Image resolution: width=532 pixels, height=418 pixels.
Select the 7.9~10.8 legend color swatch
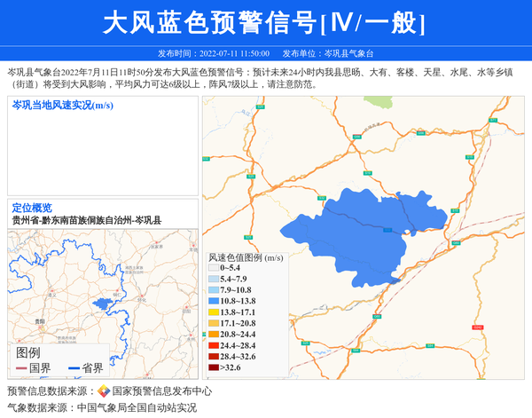213,290
